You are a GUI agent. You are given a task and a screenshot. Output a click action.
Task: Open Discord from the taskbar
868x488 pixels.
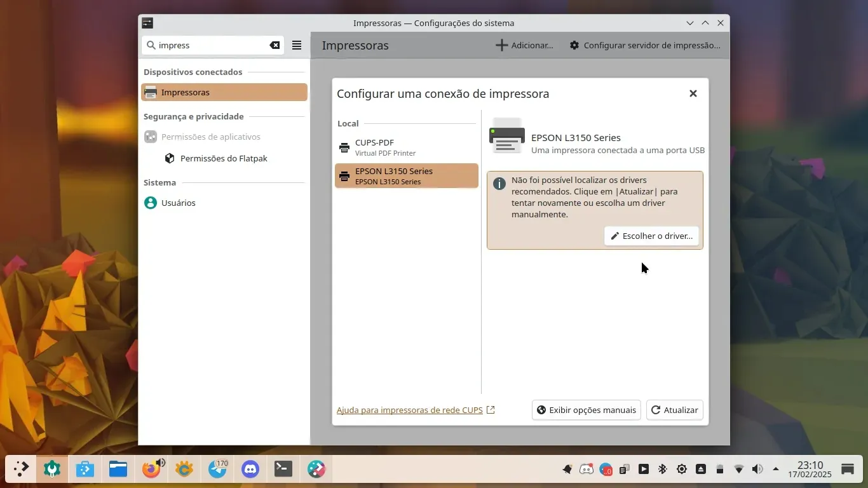click(250, 470)
